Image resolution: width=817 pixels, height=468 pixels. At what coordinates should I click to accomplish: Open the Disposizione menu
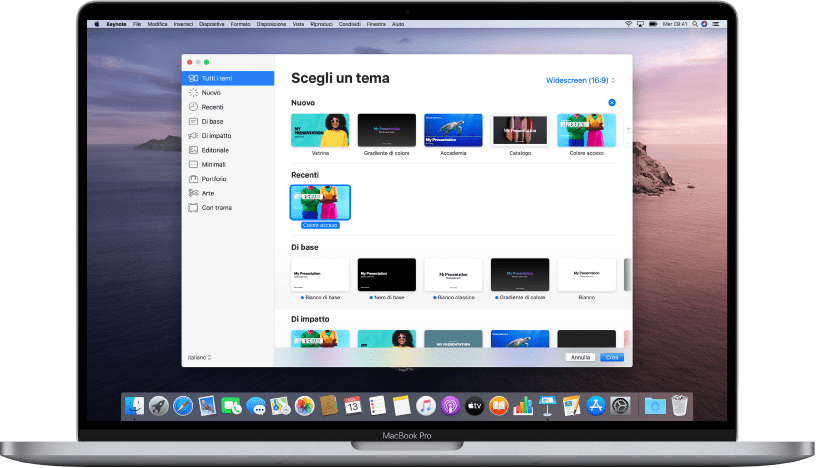(271, 24)
